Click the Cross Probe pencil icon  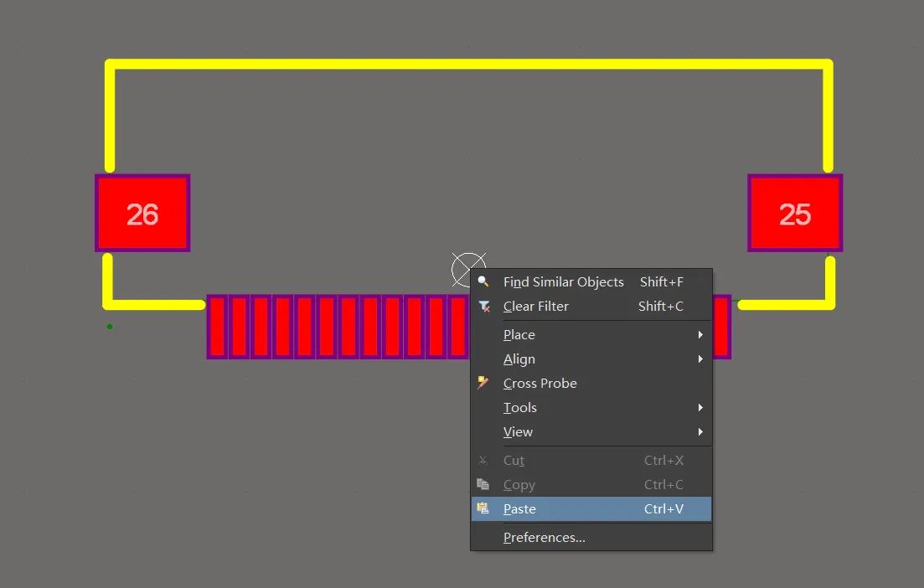[483, 383]
